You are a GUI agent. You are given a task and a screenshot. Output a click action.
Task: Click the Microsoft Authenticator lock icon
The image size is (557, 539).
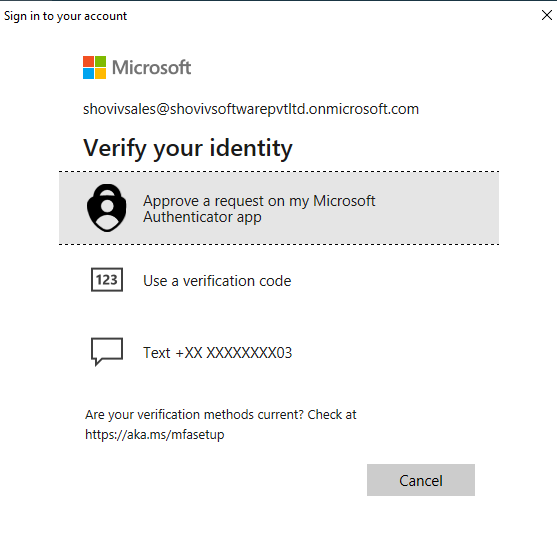(x=107, y=208)
